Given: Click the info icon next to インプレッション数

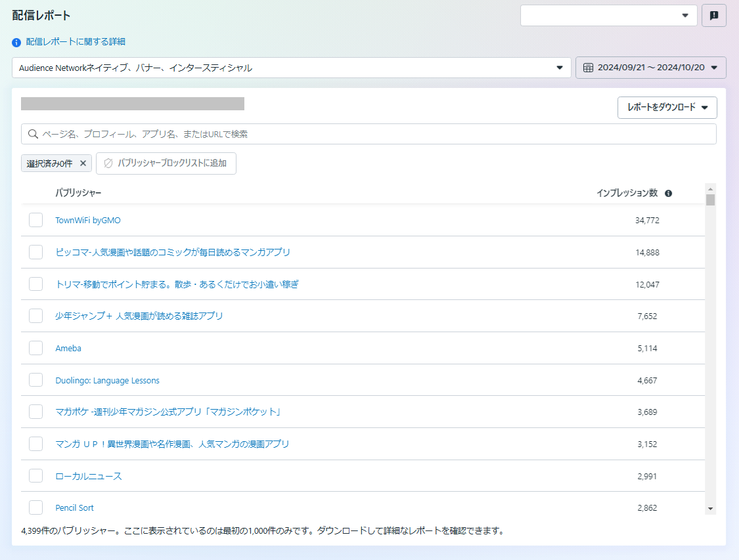Looking at the screenshot, I should point(668,194).
